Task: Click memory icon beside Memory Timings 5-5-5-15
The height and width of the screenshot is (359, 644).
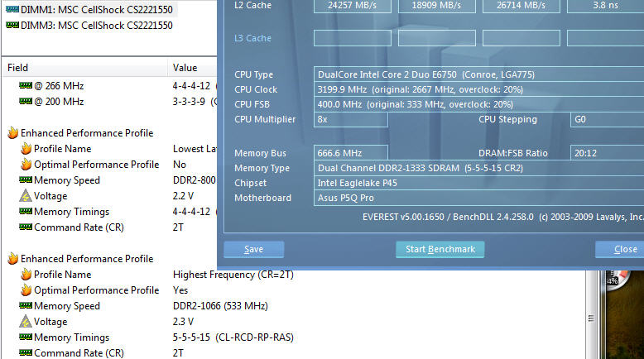Action: click(x=26, y=337)
